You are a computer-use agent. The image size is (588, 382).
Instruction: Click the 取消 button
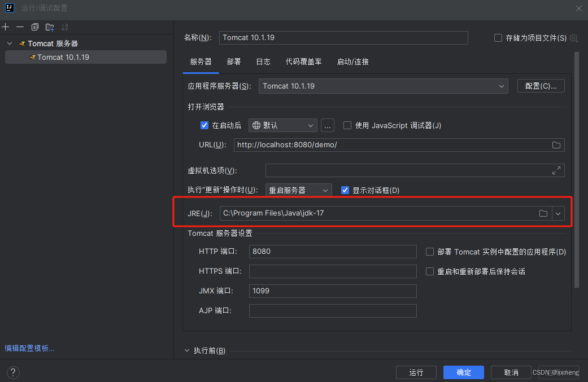pos(511,372)
